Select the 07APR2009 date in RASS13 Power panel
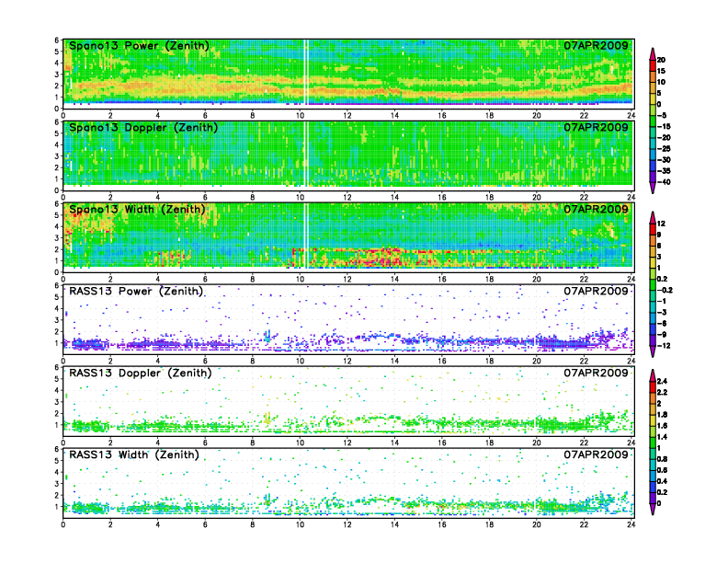The width and height of the screenshot is (728, 563). pyautogui.click(x=596, y=291)
